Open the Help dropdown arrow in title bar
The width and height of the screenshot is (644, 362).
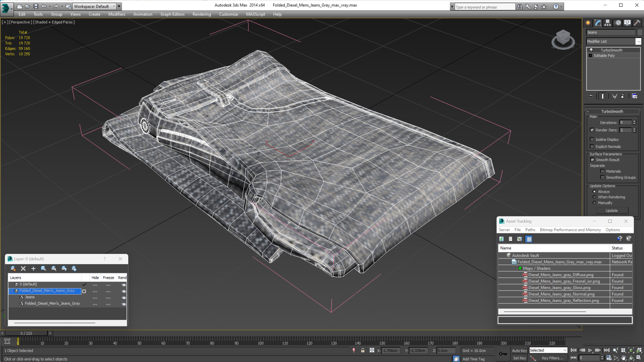click(561, 7)
